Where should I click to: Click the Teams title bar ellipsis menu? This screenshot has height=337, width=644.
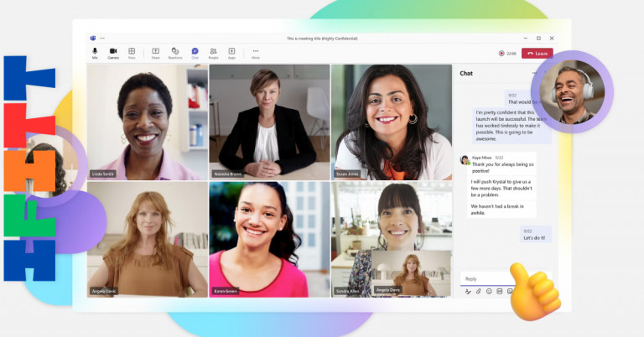pos(102,38)
